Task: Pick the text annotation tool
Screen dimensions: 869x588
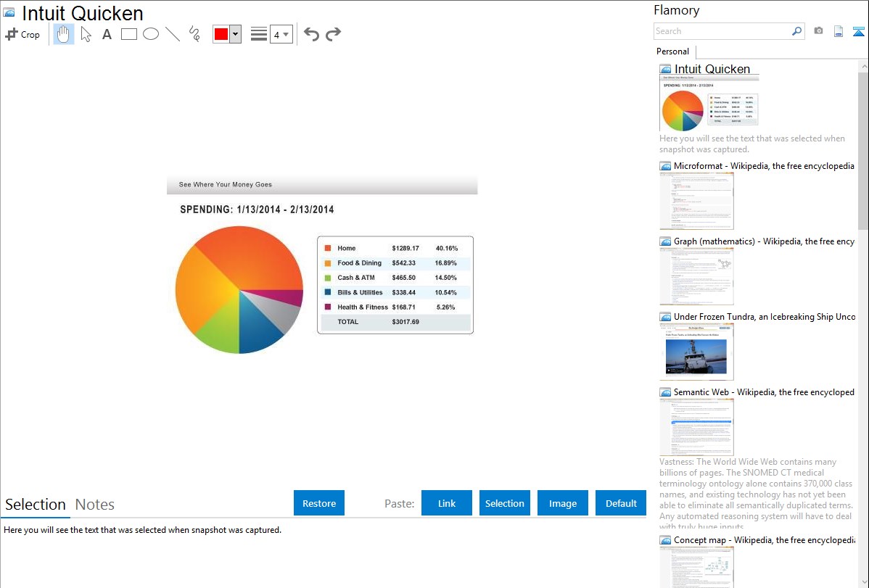Action: click(107, 34)
